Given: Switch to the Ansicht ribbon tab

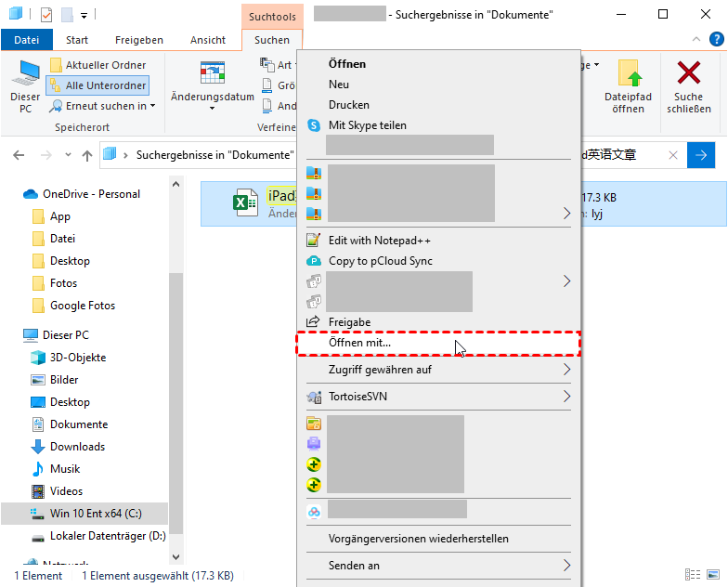Looking at the screenshot, I should click(208, 40).
